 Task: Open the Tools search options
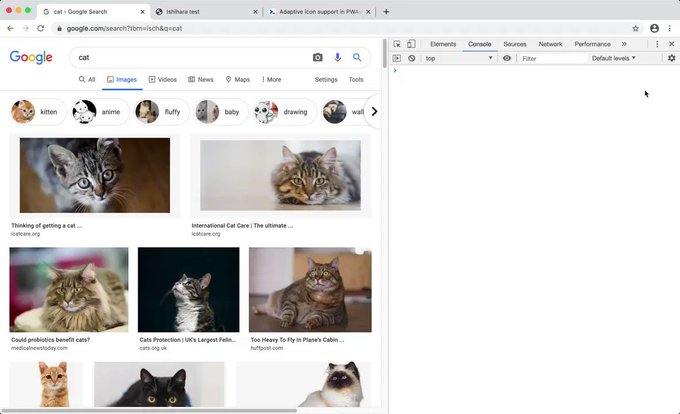(x=356, y=79)
